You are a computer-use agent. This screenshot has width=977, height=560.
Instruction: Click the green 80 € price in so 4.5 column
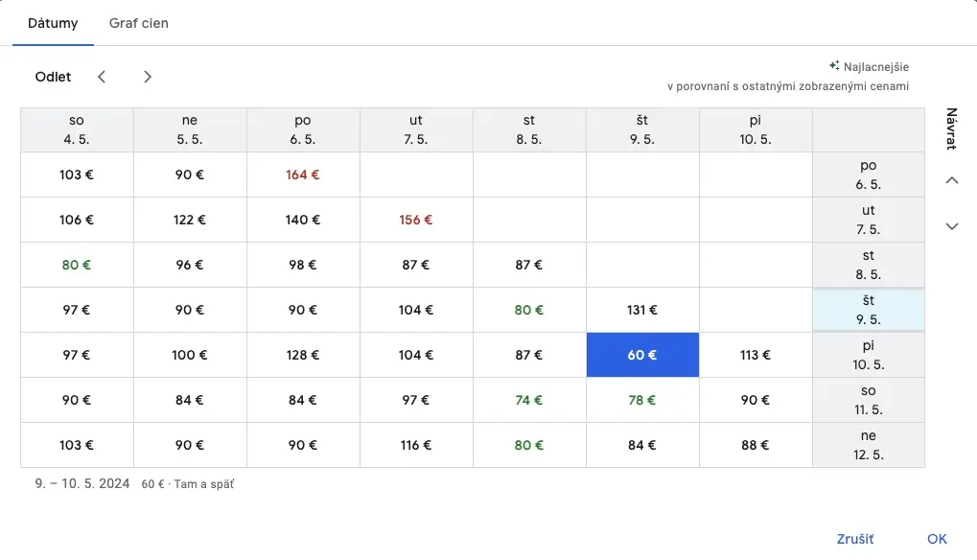point(77,265)
